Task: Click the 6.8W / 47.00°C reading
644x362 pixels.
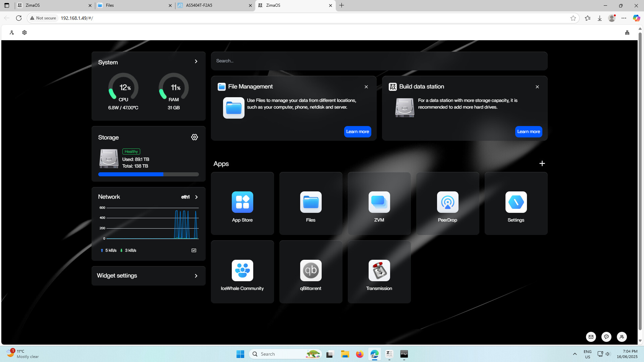Action: (123, 108)
